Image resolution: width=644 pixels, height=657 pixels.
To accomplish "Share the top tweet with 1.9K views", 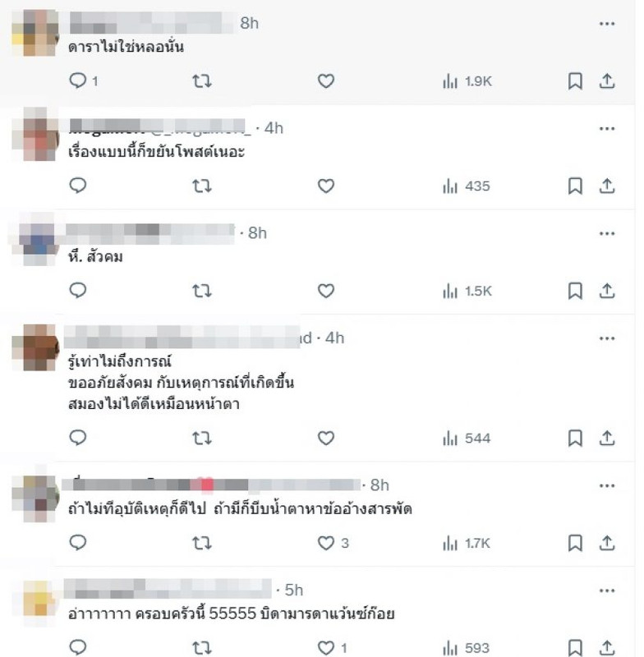I will coord(607,80).
